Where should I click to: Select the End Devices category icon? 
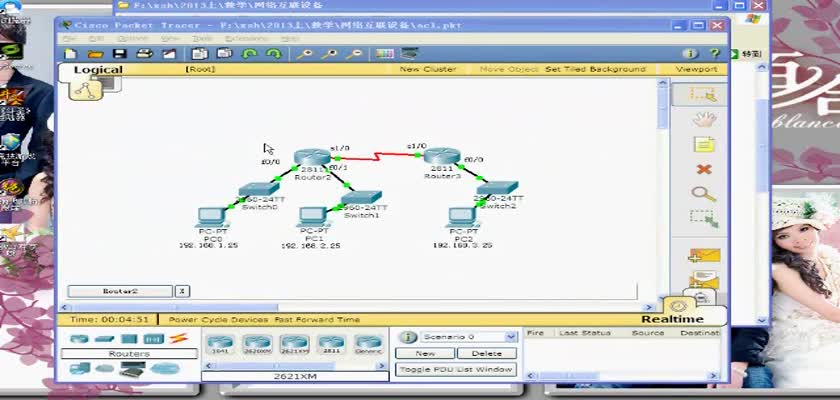coord(79,368)
